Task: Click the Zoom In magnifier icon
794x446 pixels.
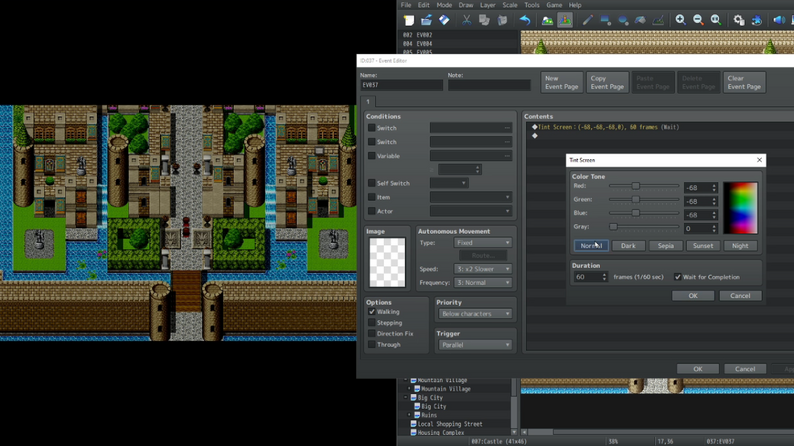Action: pyautogui.click(x=681, y=20)
